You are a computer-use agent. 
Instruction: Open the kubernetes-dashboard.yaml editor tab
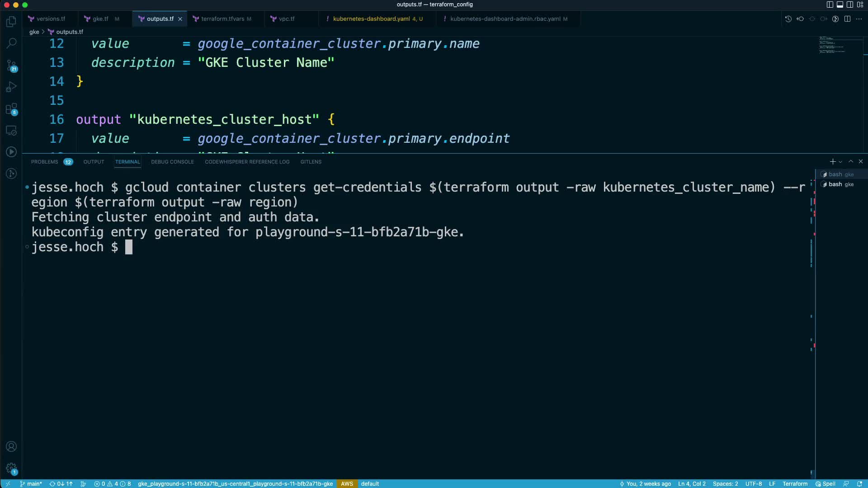coord(371,19)
